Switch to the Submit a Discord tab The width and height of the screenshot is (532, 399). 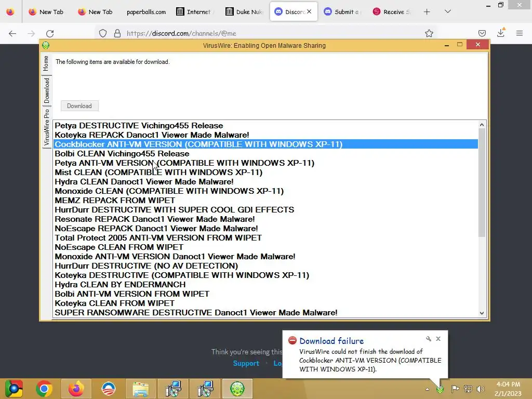[x=342, y=12]
